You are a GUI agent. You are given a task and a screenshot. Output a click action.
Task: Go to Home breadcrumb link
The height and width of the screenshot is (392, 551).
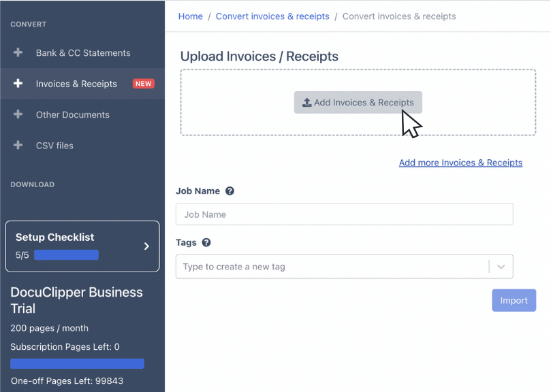click(x=191, y=16)
